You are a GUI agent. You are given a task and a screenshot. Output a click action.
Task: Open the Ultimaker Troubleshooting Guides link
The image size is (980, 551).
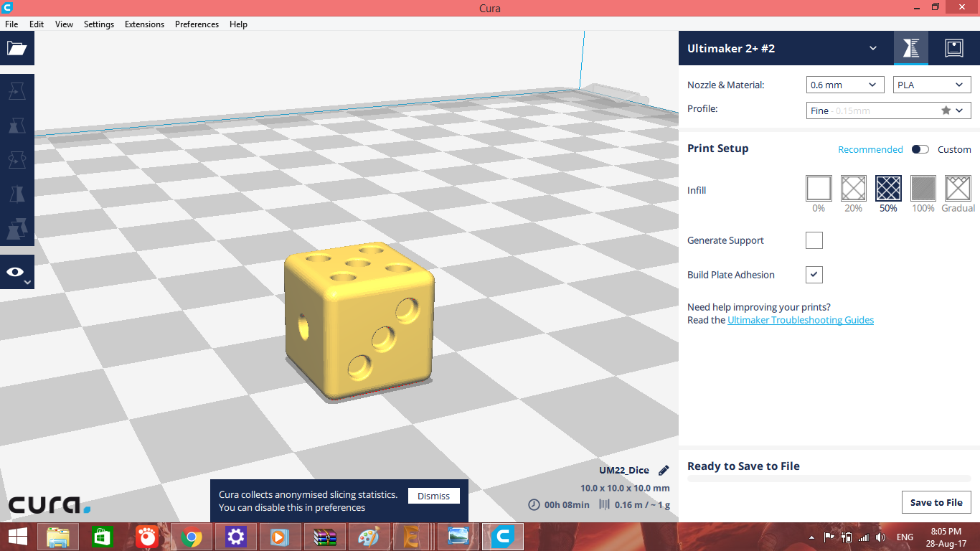tap(800, 320)
